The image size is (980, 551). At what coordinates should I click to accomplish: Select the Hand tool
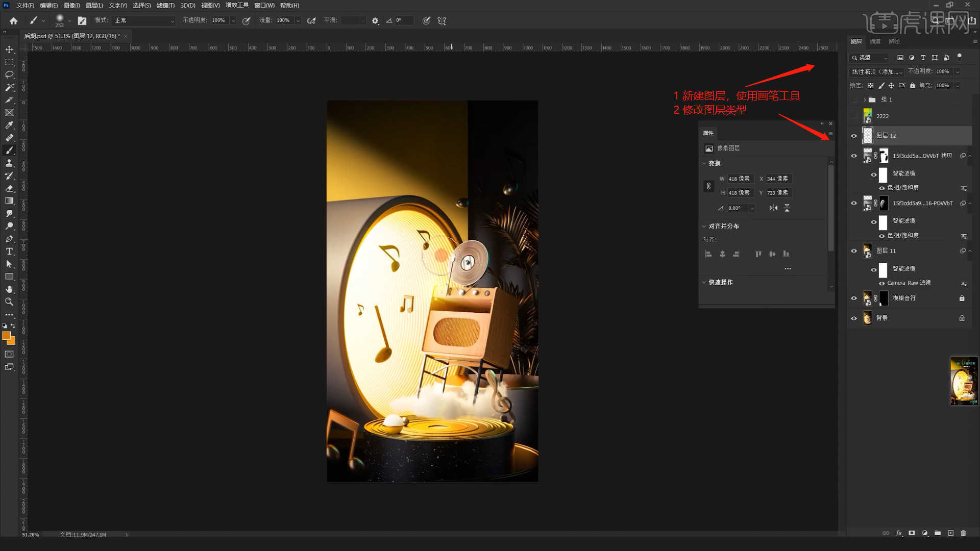9,289
